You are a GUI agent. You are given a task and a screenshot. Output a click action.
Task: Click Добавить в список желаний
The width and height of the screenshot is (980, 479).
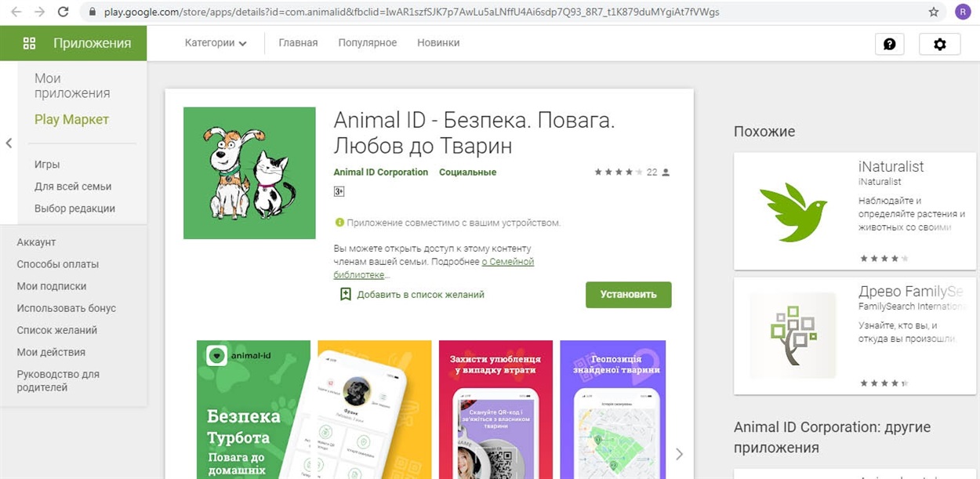click(x=420, y=295)
